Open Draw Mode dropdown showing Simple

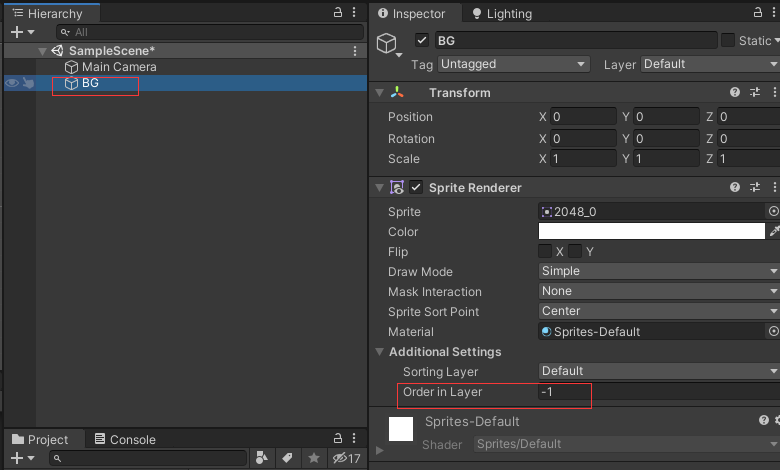659,271
